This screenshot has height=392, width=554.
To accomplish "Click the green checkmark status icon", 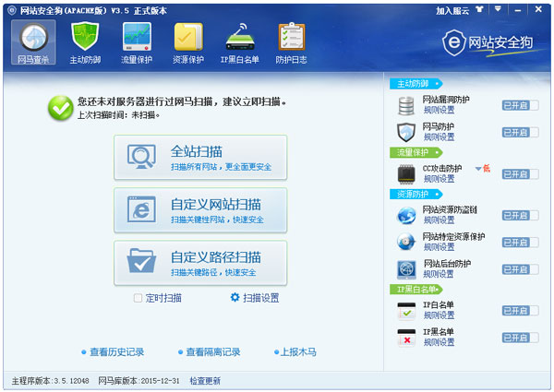I will click(61, 108).
